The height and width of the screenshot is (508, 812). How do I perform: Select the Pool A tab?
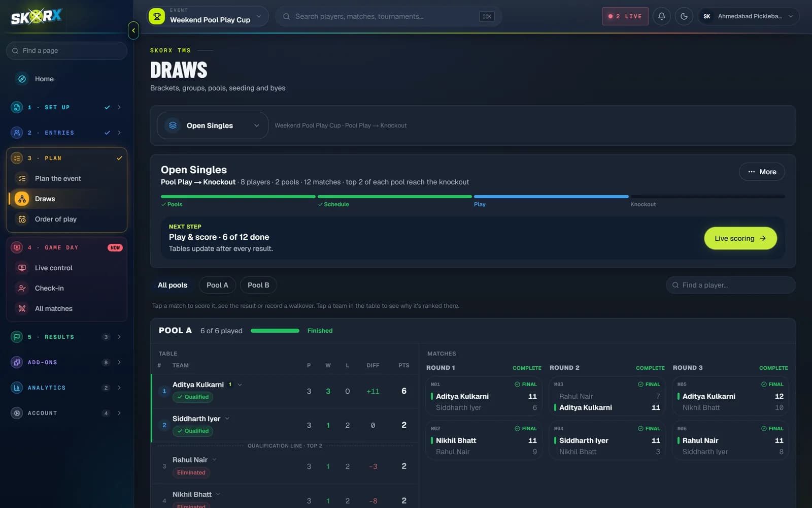coord(217,285)
